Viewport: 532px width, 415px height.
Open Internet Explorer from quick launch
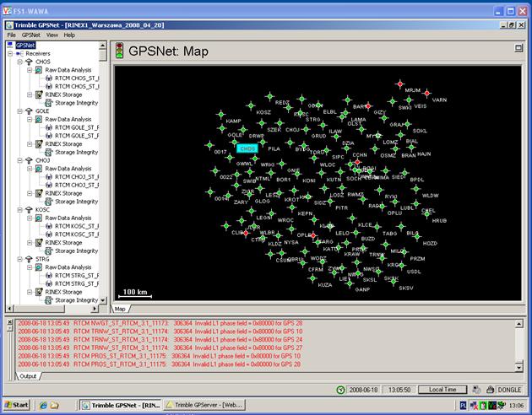click(43, 405)
